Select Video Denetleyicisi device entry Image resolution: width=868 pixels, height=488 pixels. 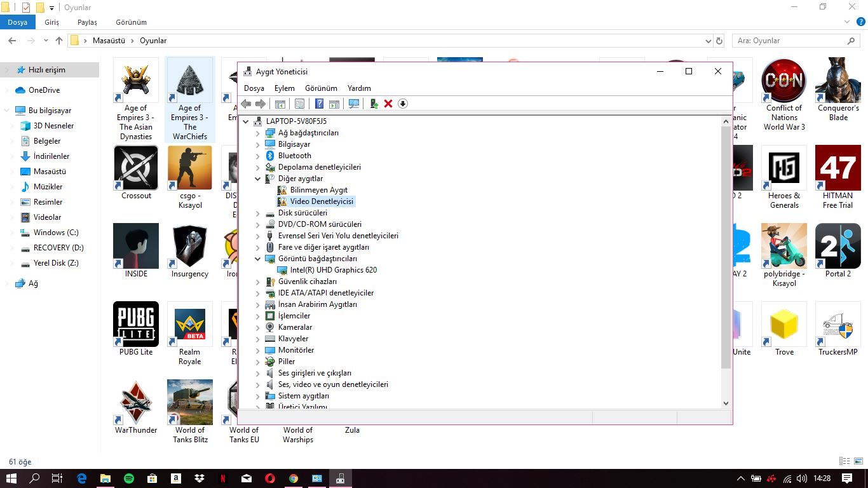pos(322,201)
